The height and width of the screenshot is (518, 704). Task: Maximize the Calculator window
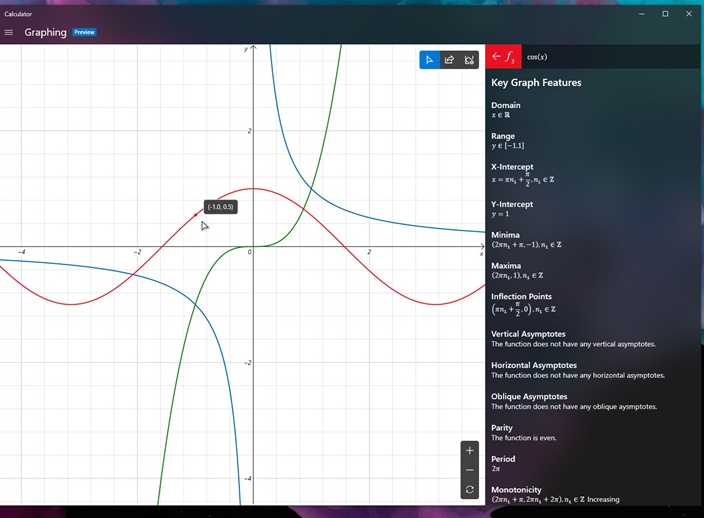(665, 14)
